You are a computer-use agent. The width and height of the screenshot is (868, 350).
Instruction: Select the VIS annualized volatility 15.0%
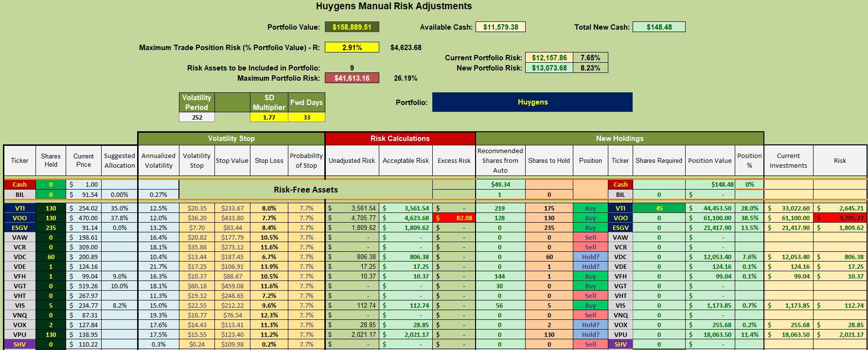tap(159, 305)
